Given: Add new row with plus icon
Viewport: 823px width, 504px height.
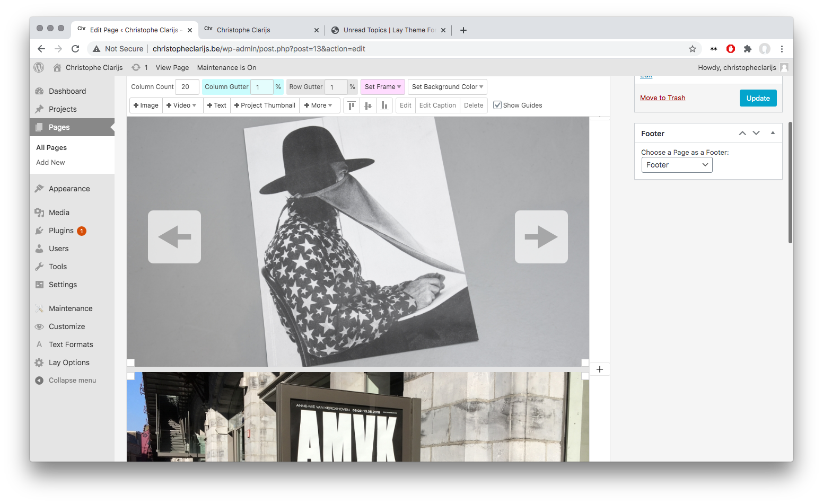Looking at the screenshot, I should [600, 369].
